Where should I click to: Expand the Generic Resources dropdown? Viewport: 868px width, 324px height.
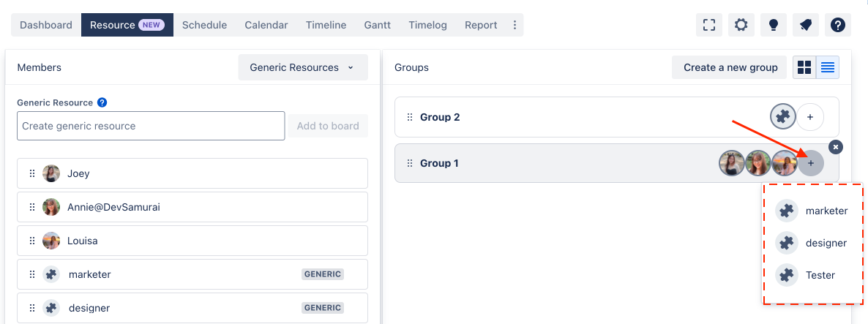coord(303,67)
